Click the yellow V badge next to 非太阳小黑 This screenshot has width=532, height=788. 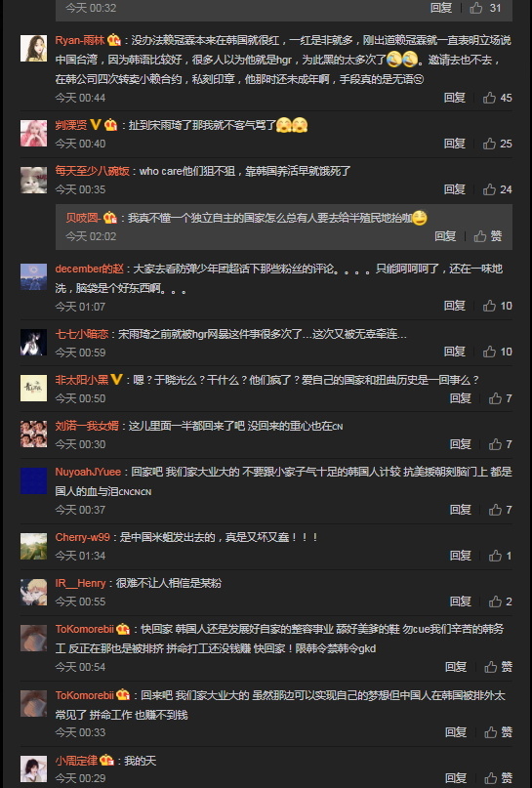[116, 380]
